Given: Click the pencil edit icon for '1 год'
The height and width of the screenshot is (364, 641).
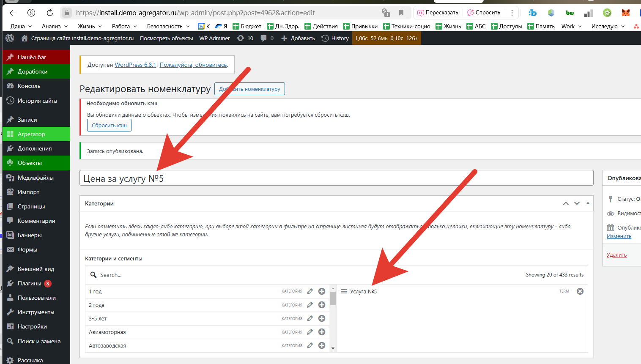Looking at the screenshot, I should [310, 291].
